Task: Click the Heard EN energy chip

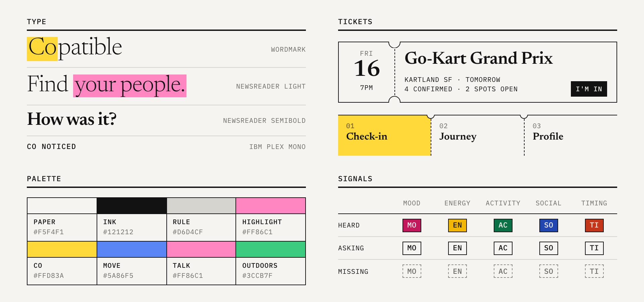Action: pos(458,225)
